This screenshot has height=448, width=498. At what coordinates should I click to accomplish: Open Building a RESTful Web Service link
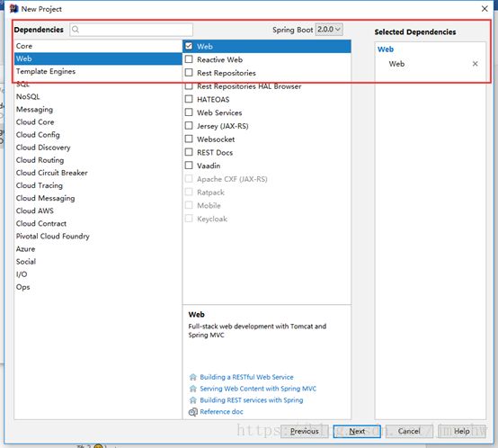(x=246, y=377)
